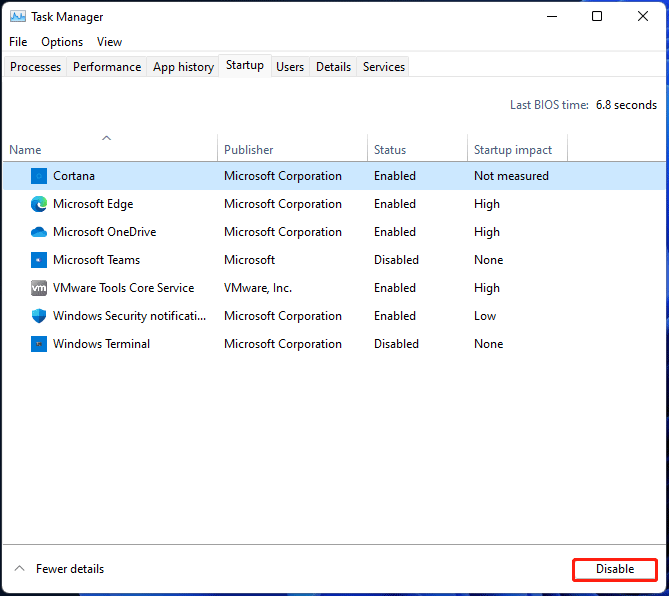Click the 6.8 seconds BIOS time value

(626, 105)
